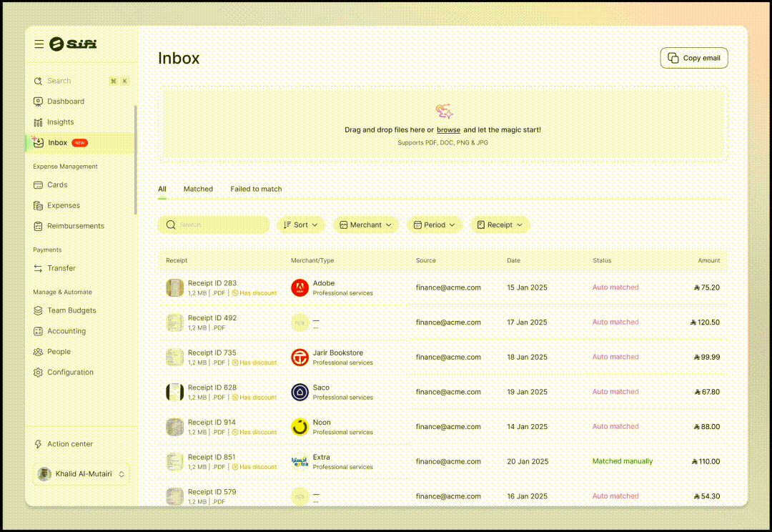772x532 pixels.
Task: Expand the Period filter dropdown
Action: (435, 225)
